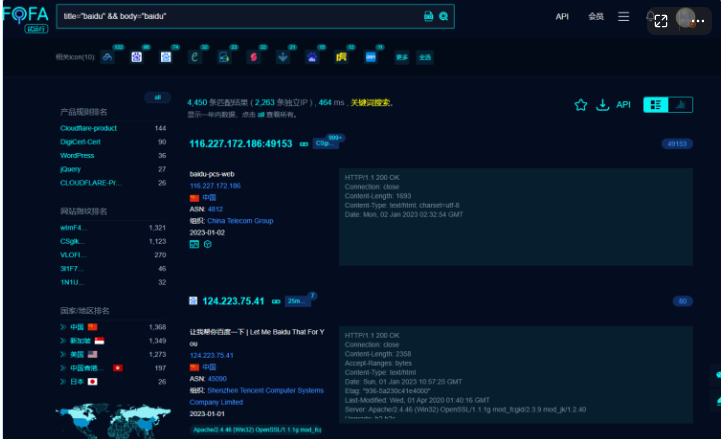The width and height of the screenshot is (721, 439).
Task: Click the website panel icon under 2023-01-02
Action: point(195,245)
